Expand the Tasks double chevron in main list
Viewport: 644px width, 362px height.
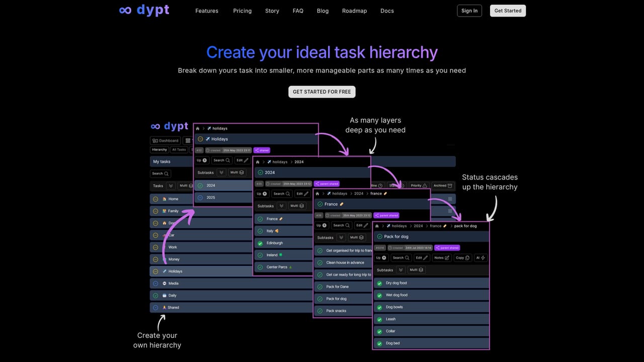coord(171,186)
